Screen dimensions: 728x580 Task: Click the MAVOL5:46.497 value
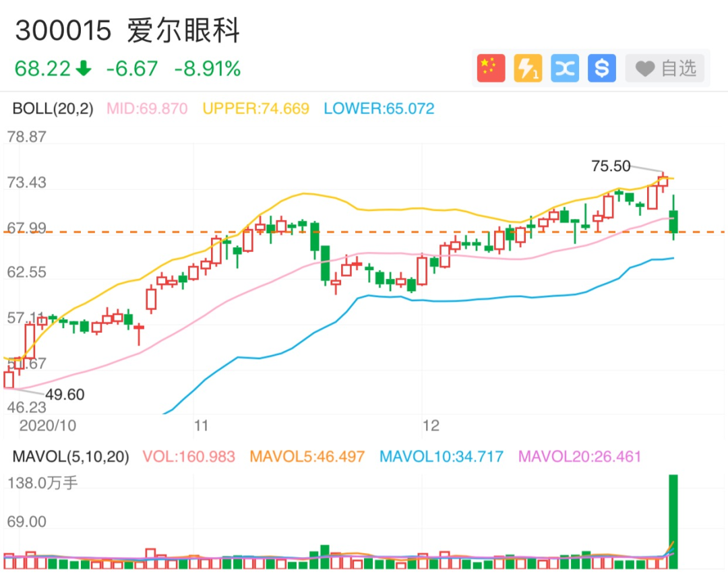(307, 457)
